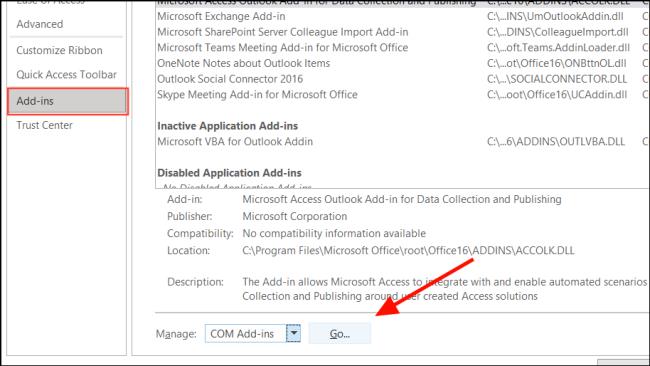Open the Trust Center category
This screenshot has width=650, height=366.
click(x=44, y=125)
